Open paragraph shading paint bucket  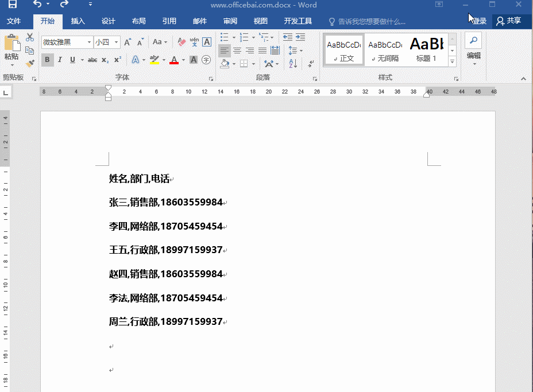pyautogui.click(x=225, y=64)
